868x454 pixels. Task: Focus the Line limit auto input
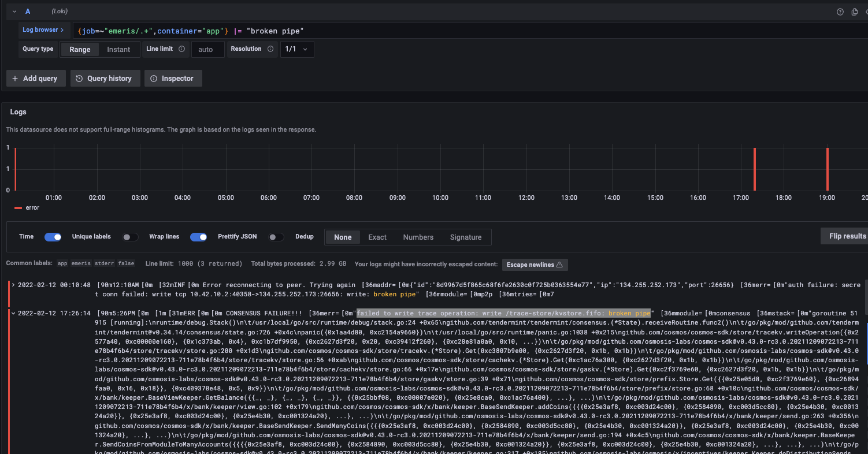point(208,49)
